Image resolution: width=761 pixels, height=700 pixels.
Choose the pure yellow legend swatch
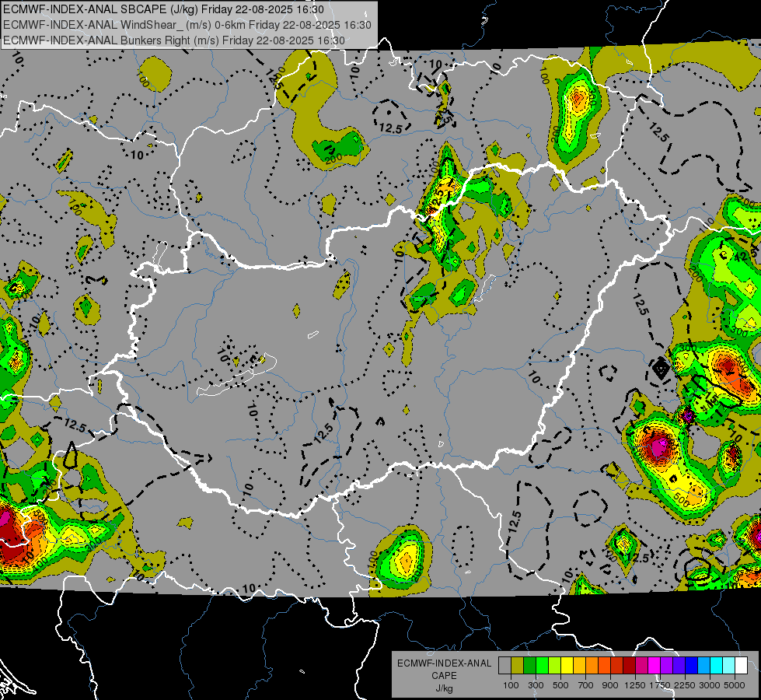[x=567, y=666]
